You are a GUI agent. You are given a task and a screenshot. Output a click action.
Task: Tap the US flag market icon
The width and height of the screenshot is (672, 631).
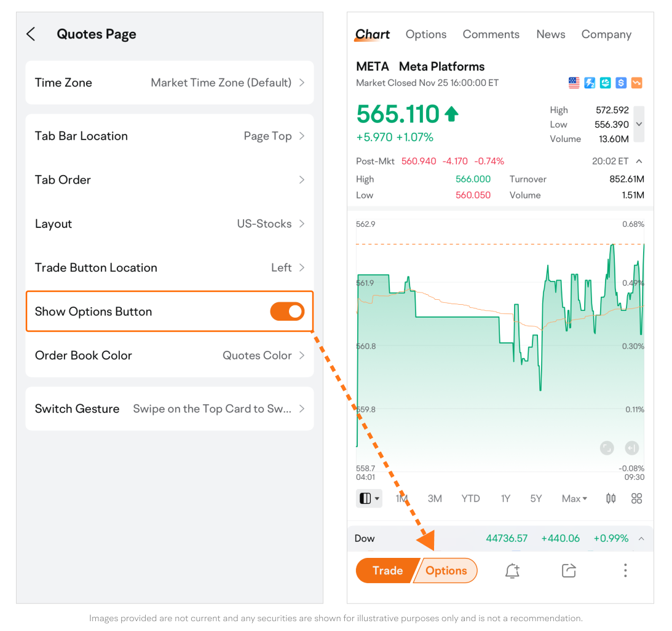pos(574,83)
